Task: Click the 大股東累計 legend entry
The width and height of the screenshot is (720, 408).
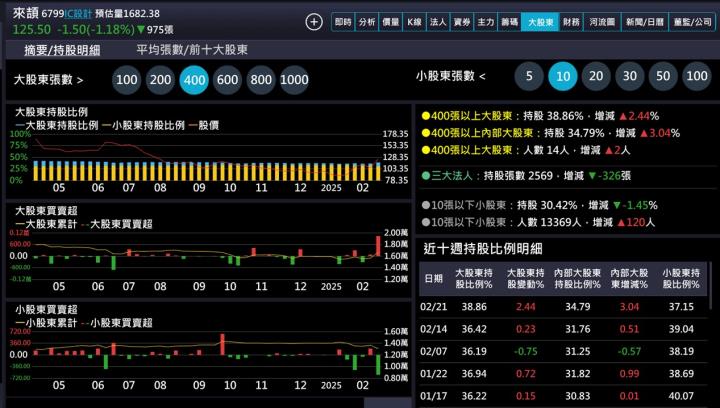Action: [46, 224]
